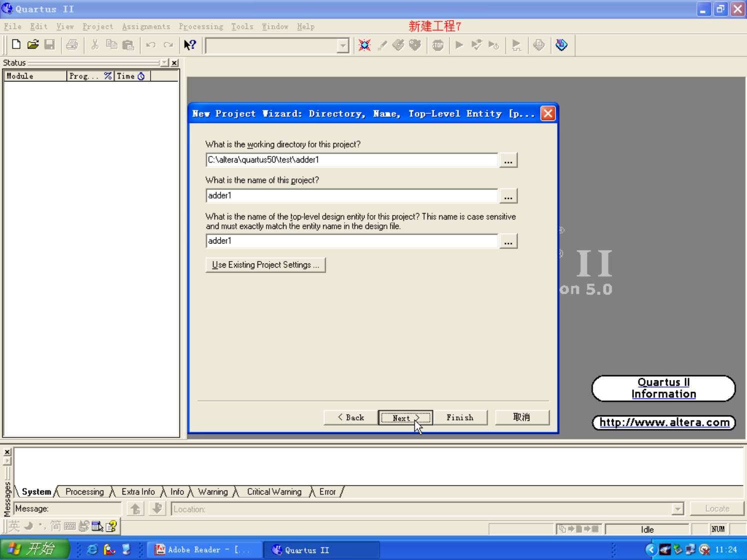Click Next in the New Project Wizard

click(x=405, y=417)
